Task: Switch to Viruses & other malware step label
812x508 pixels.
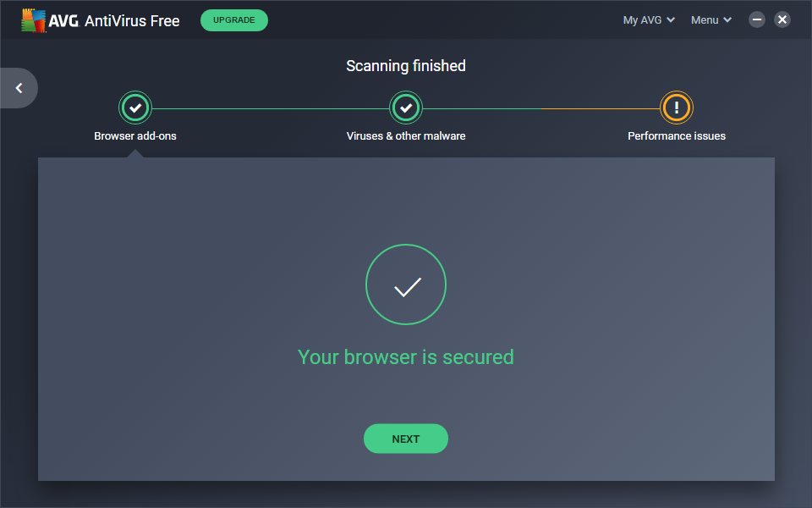Action: [406, 135]
